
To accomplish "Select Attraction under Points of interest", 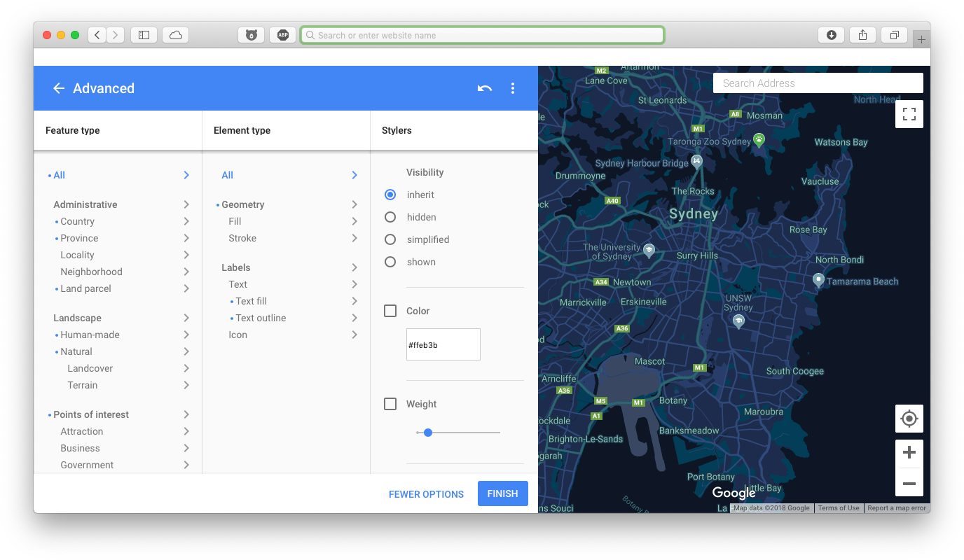I will pyautogui.click(x=82, y=431).
